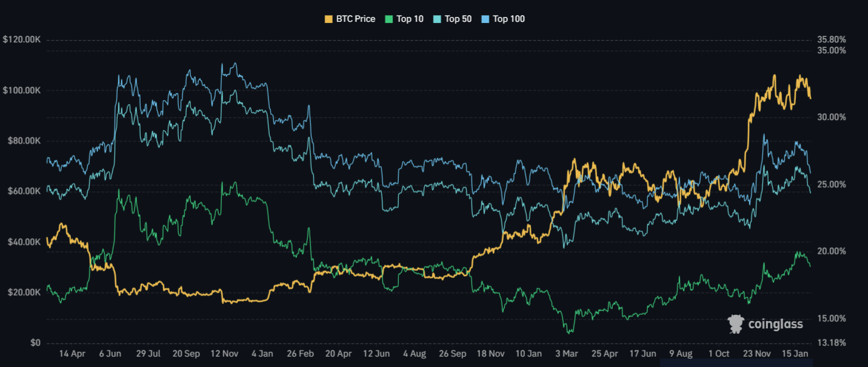Viewport: 868px width, 367px height.
Task: Click the yellow BTC Price legend swatch
Action: (x=329, y=19)
